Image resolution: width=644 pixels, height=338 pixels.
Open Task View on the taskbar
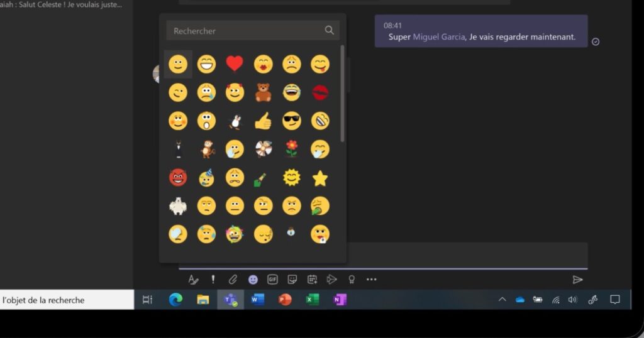(147, 300)
